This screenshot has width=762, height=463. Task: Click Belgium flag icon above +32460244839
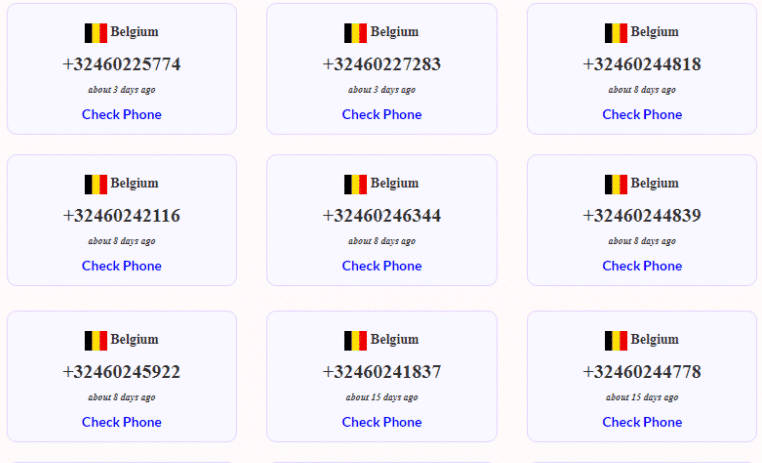click(x=616, y=185)
